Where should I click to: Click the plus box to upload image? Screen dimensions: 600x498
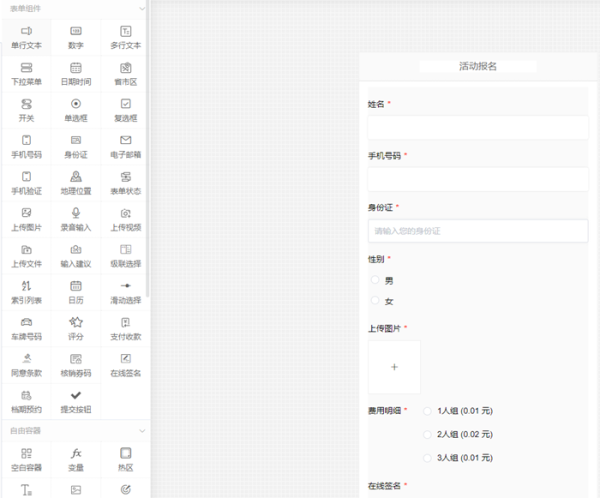click(394, 367)
